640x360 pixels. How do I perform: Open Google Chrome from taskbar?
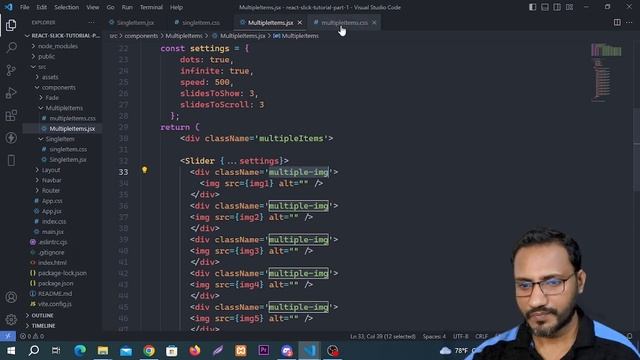coord(149,351)
